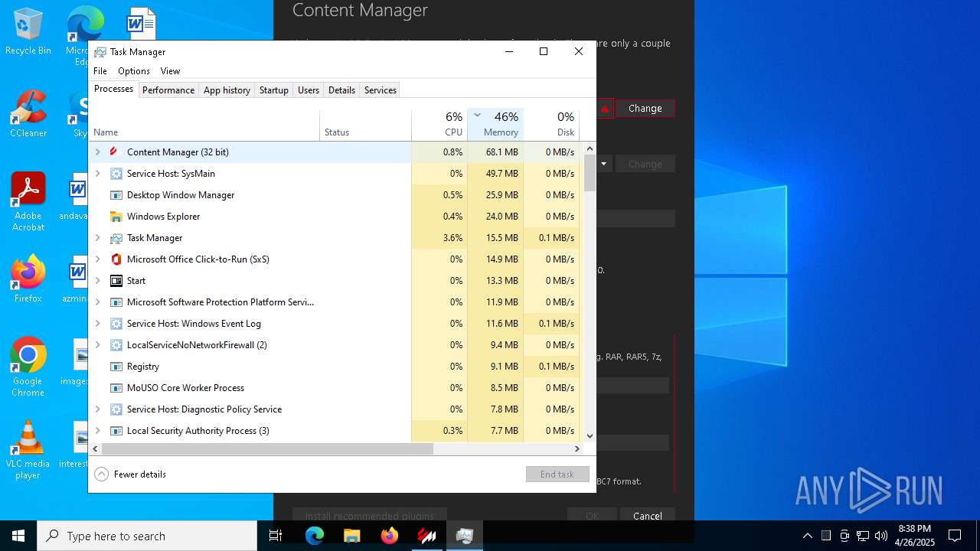This screenshot has height=551, width=980.
Task: Open Firefox desktop icon
Action: coord(28,279)
